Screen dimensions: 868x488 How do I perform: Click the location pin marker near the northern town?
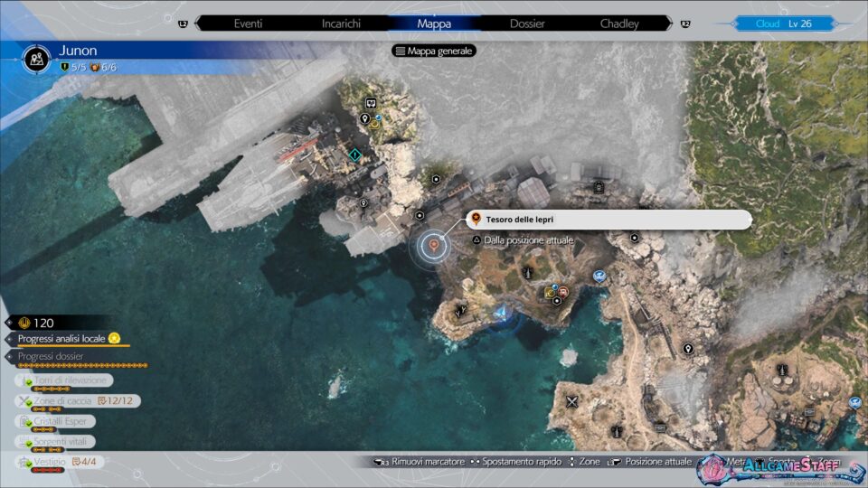pos(364,118)
